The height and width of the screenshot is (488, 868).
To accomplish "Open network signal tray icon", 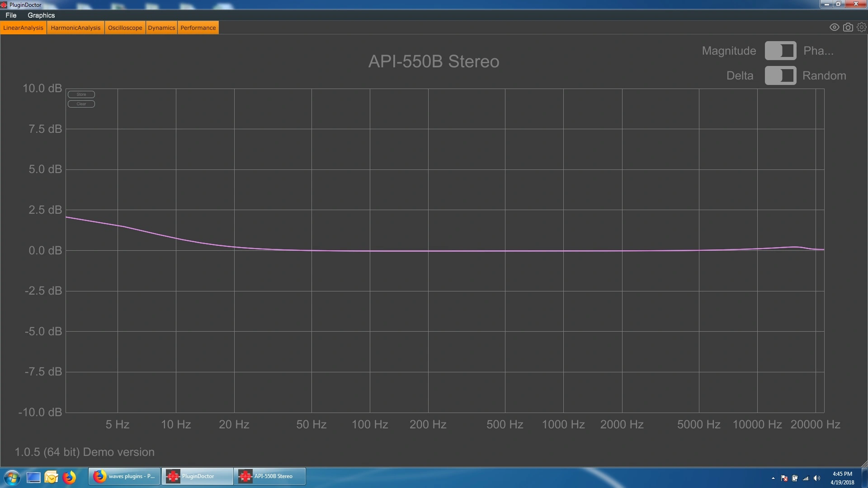I will pos(806,478).
